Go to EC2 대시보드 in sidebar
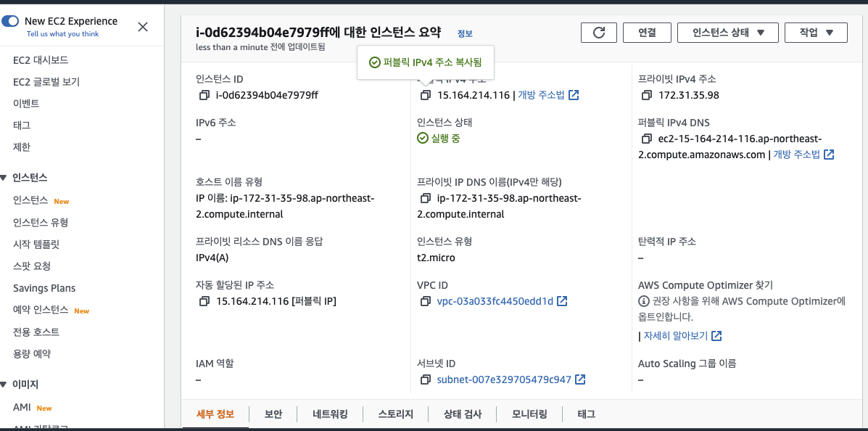This screenshot has height=431, width=868. tap(41, 59)
